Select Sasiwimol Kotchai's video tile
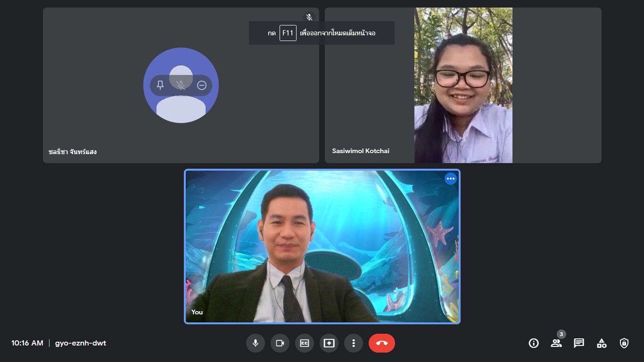Screen dimensions: 644x362 click(463, 94)
